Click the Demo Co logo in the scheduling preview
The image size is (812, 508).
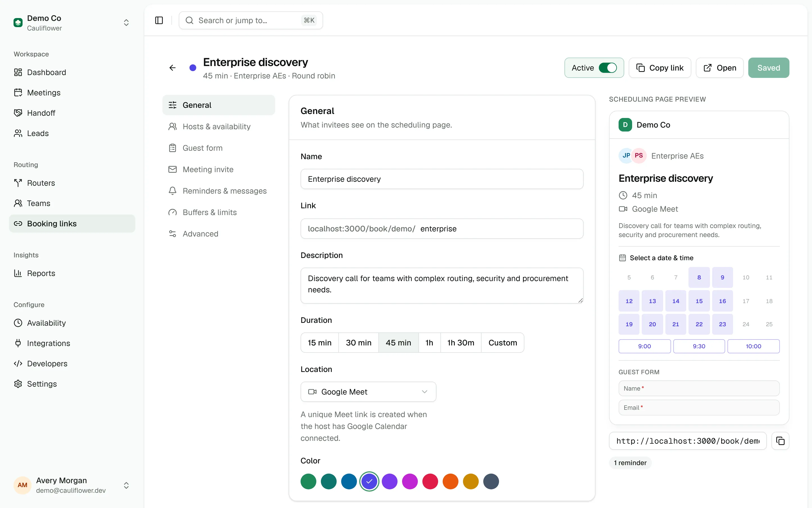click(625, 125)
